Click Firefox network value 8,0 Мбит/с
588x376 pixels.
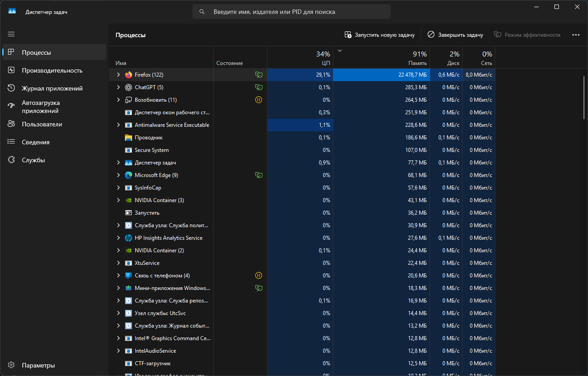click(479, 75)
